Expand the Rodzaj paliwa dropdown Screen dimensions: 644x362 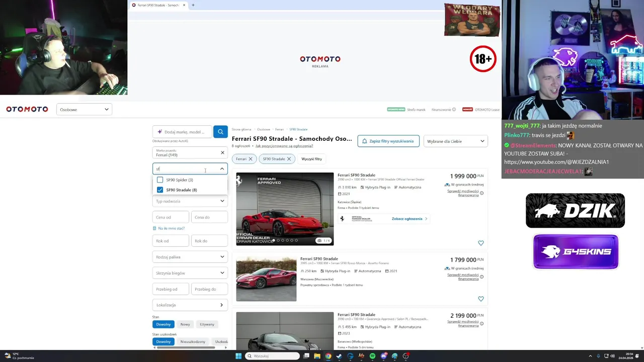tap(190, 257)
